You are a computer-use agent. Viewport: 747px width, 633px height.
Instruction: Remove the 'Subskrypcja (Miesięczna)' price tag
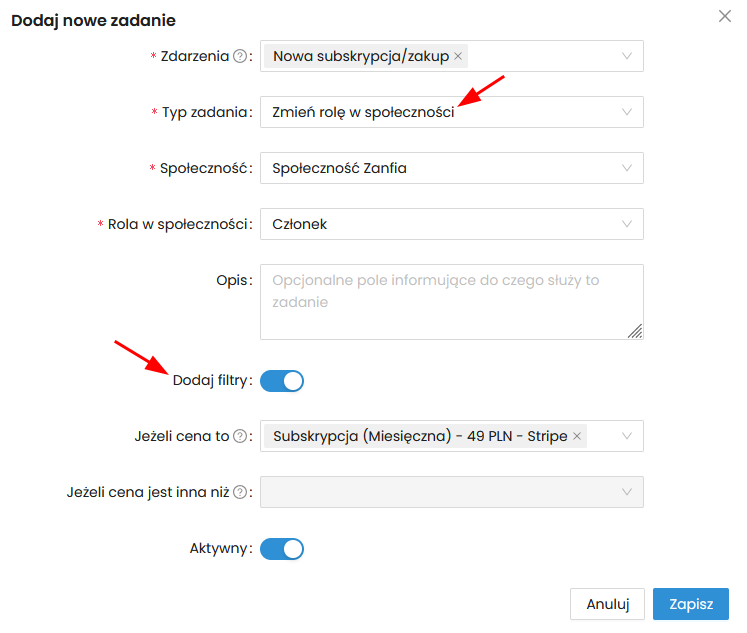pos(577,437)
